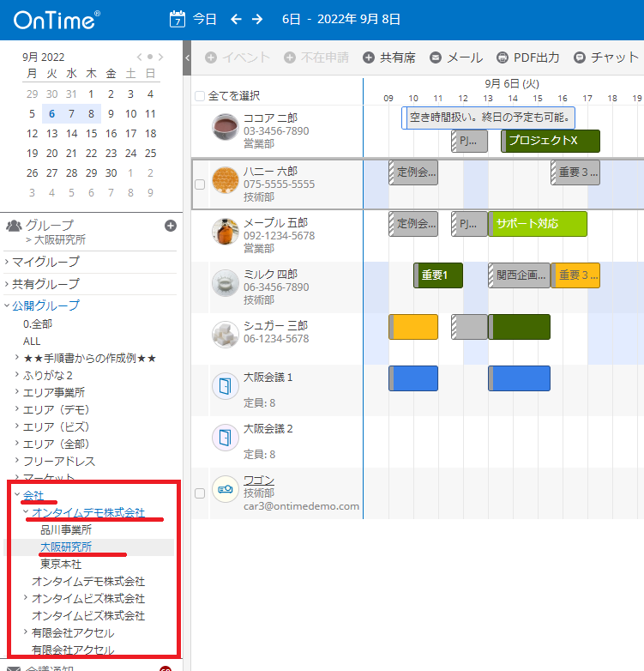This screenshot has height=671, width=644.
Task: Collapse the 会社 tree node
Action: point(16,495)
